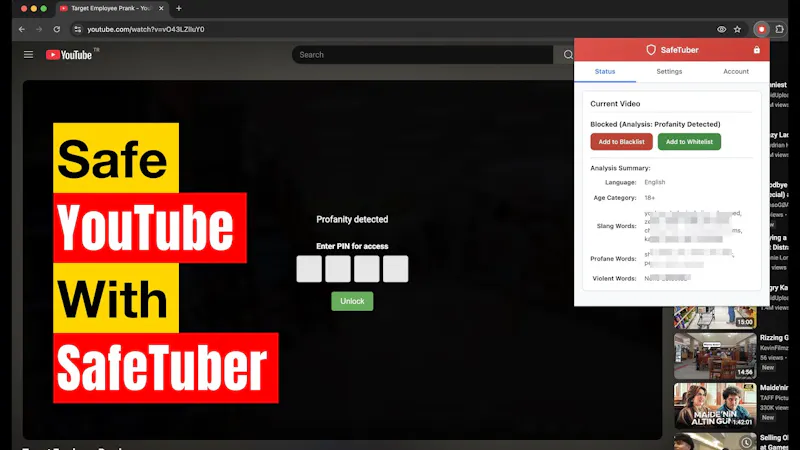This screenshot has height=450, width=800.
Task: Close the Target Employee Prank tab
Action: (161, 8)
